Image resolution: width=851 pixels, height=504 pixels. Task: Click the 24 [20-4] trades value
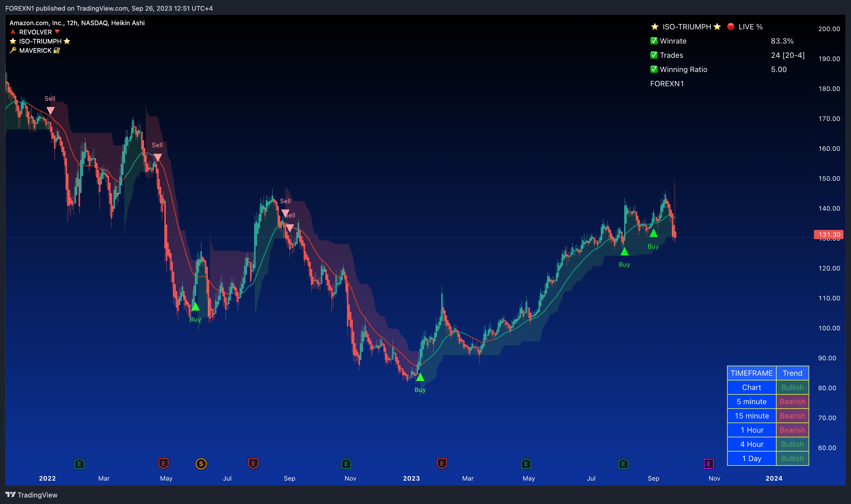(788, 55)
